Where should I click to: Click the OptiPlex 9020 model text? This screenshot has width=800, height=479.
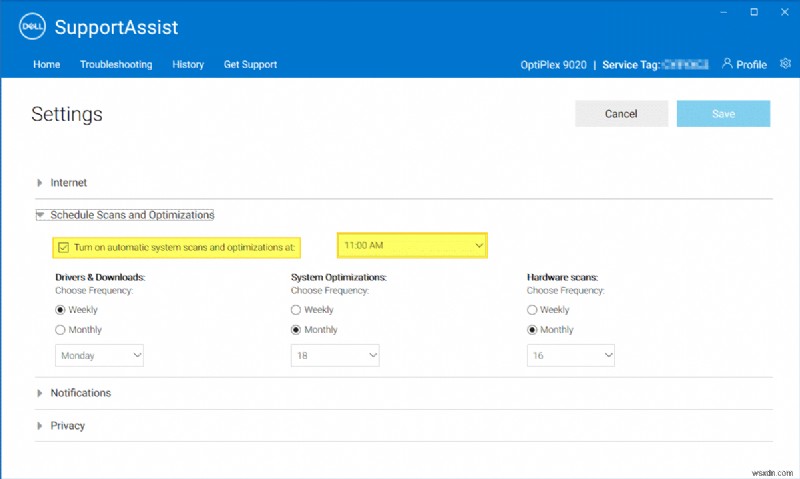click(553, 65)
